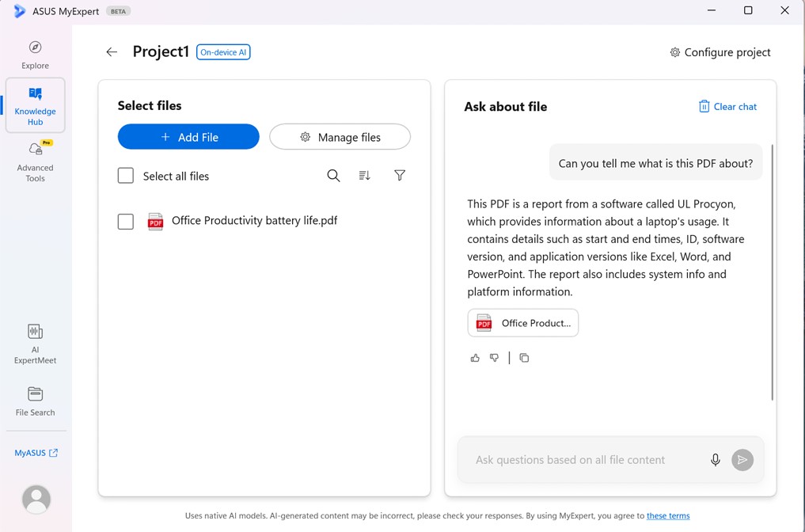The image size is (805, 532).
Task: Go back with the left arrow
Action: tap(112, 52)
